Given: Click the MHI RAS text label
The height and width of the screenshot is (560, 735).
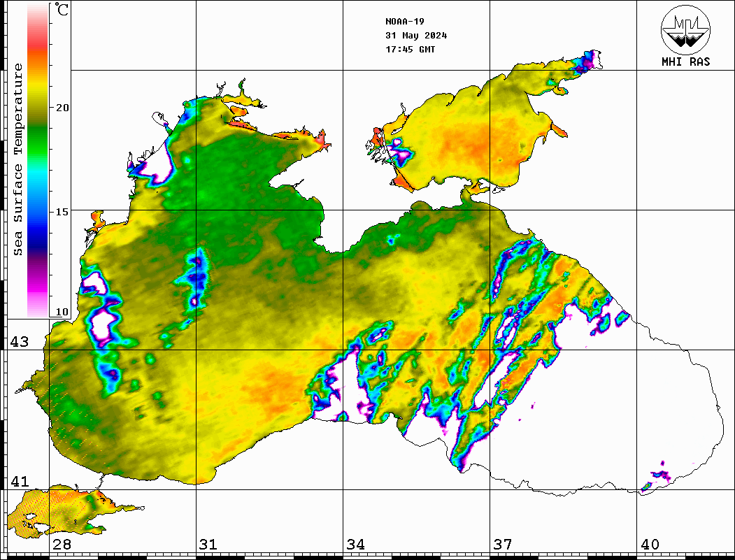Looking at the screenshot, I should click(x=685, y=62).
